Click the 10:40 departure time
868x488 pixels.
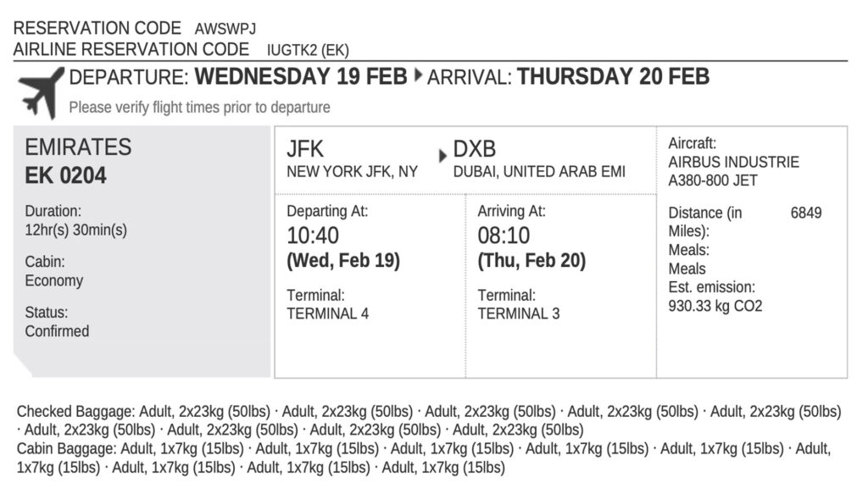[312, 236]
